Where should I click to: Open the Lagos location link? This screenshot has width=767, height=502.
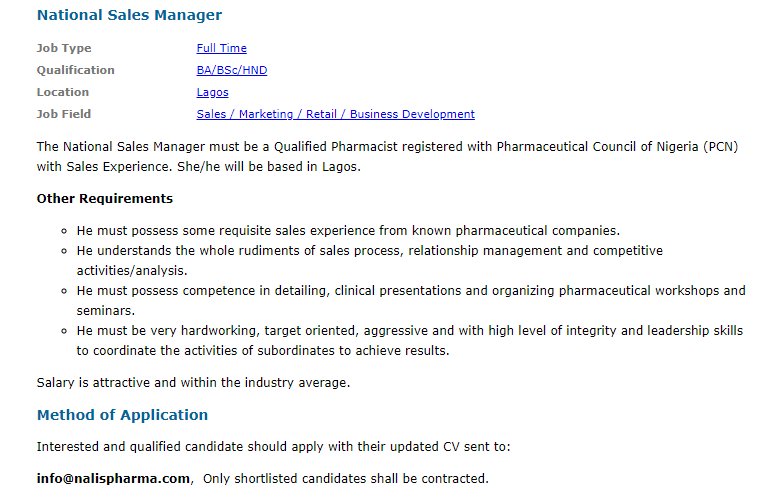pyautogui.click(x=212, y=92)
